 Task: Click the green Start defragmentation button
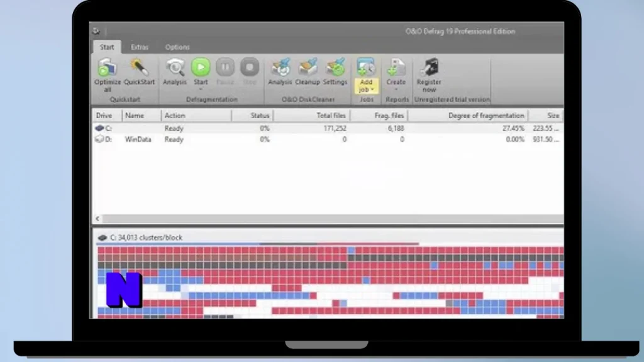(x=201, y=67)
